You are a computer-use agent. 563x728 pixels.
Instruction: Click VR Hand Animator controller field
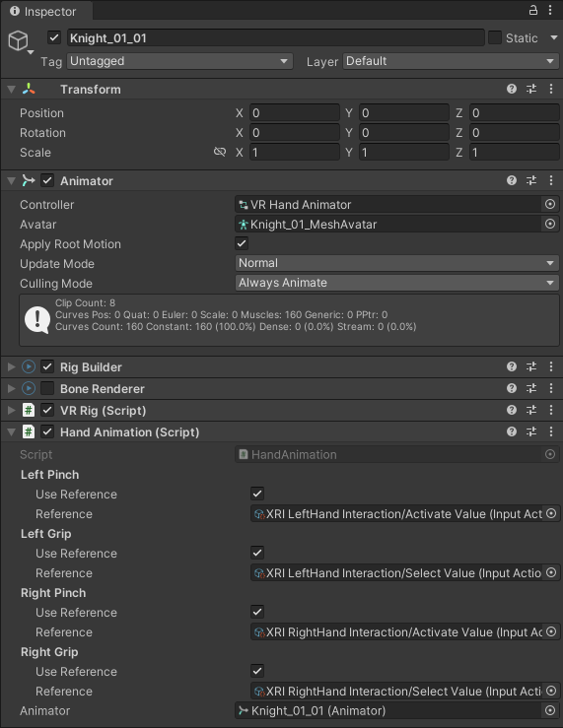pos(389,204)
